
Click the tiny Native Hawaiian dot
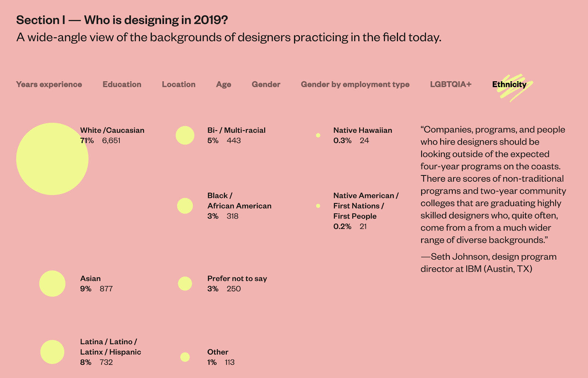click(x=318, y=135)
